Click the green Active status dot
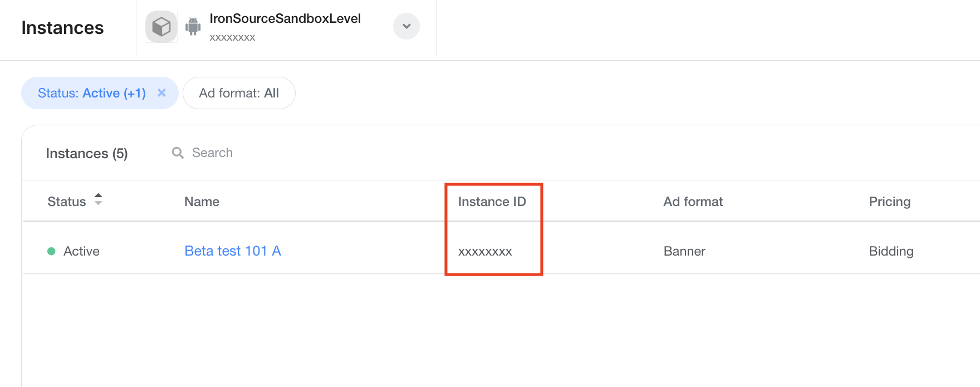The height and width of the screenshot is (387, 980). (x=51, y=251)
